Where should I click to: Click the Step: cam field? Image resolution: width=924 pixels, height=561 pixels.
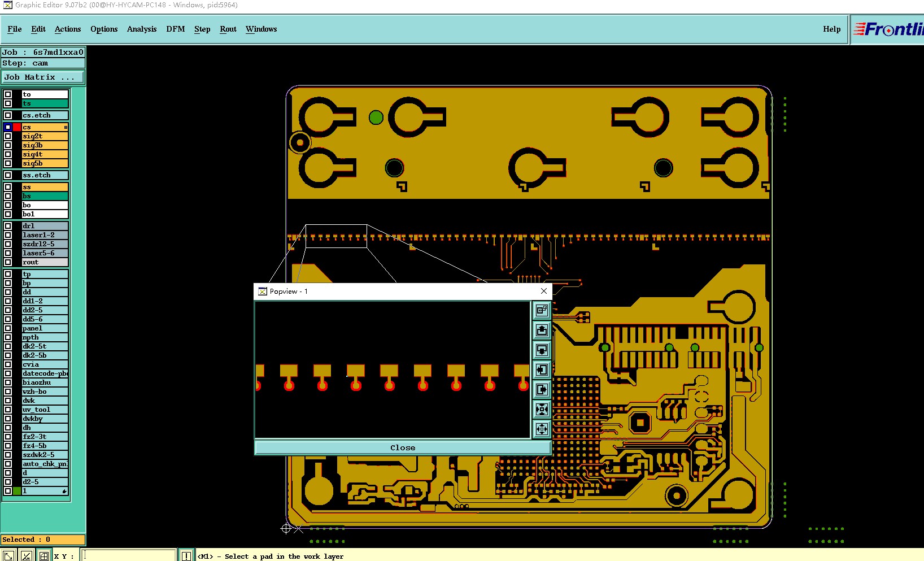click(43, 63)
